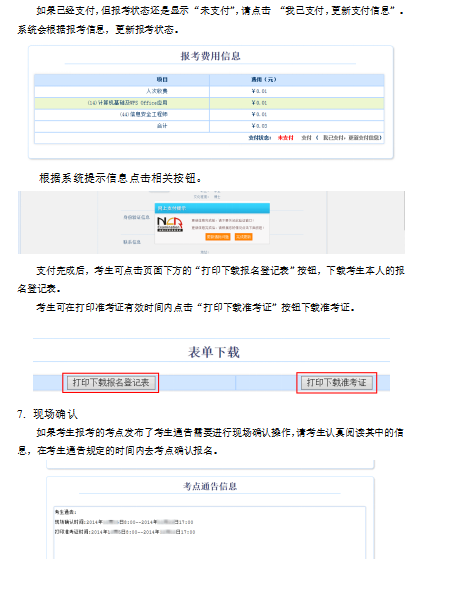Click the left orange button in payment dialog
The image size is (453, 604).
(218, 237)
